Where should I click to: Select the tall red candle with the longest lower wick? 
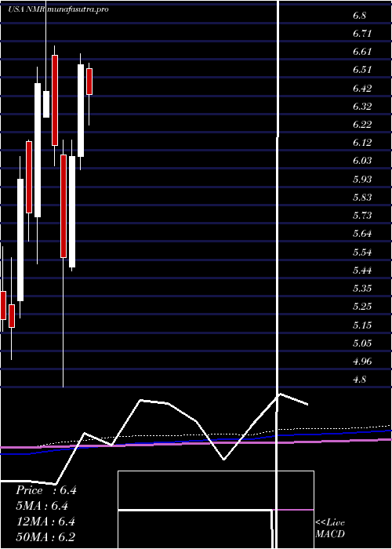64,206
